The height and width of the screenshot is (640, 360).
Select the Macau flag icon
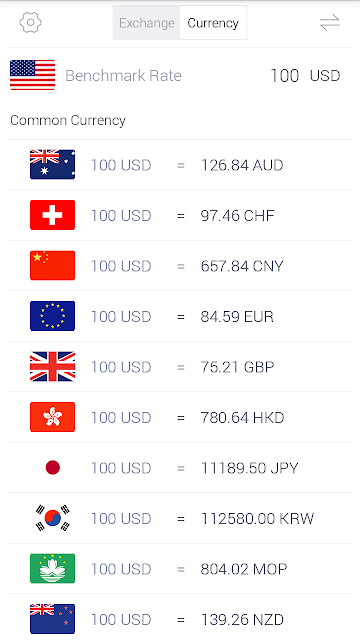[52, 568]
